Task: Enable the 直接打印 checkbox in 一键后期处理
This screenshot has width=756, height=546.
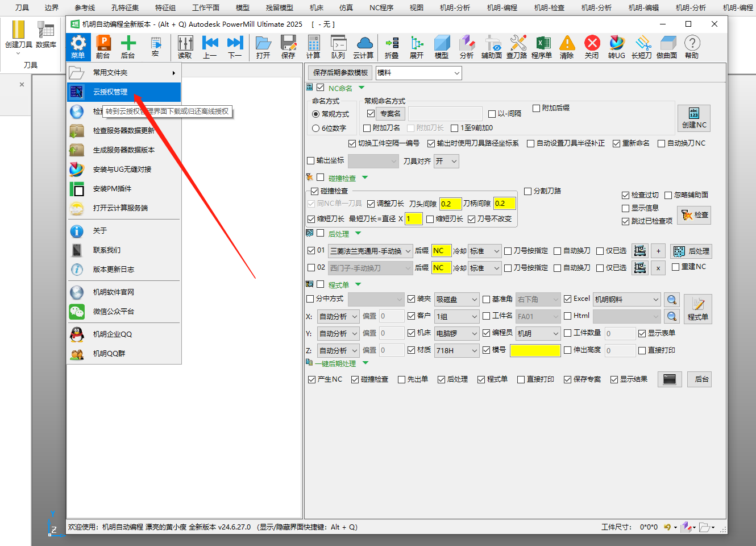Action: (x=521, y=379)
